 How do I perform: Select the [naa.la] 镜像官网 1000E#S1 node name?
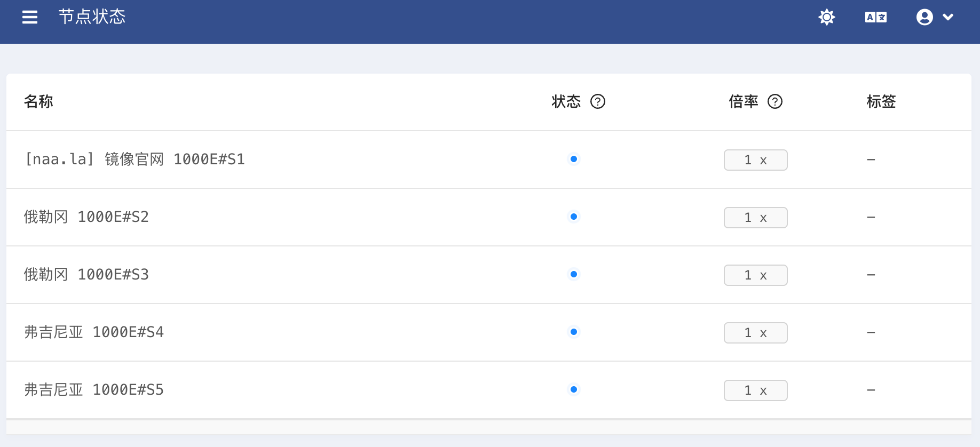point(135,159)
